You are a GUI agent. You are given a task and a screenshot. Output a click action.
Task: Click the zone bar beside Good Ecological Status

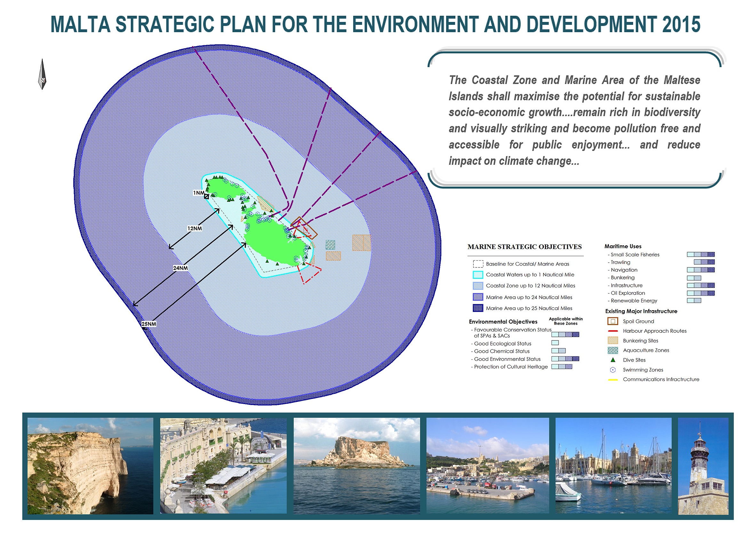pyautogui.click(x=555, y=343)
